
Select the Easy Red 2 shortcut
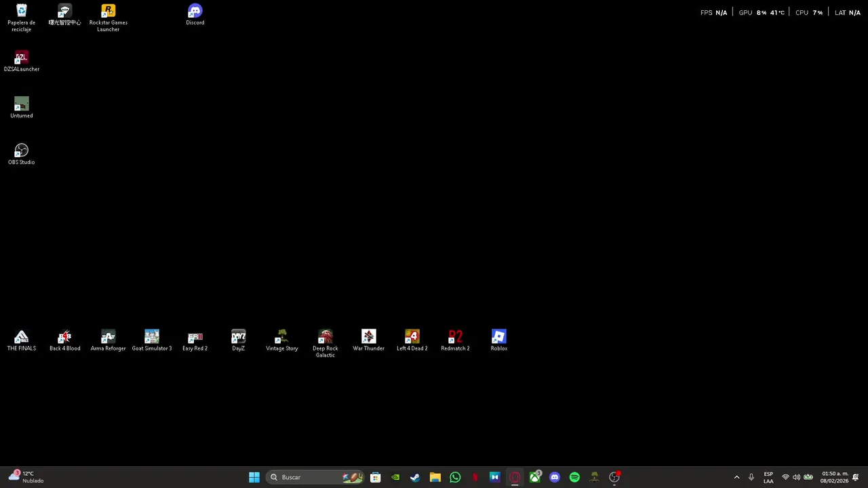point(195,341)
